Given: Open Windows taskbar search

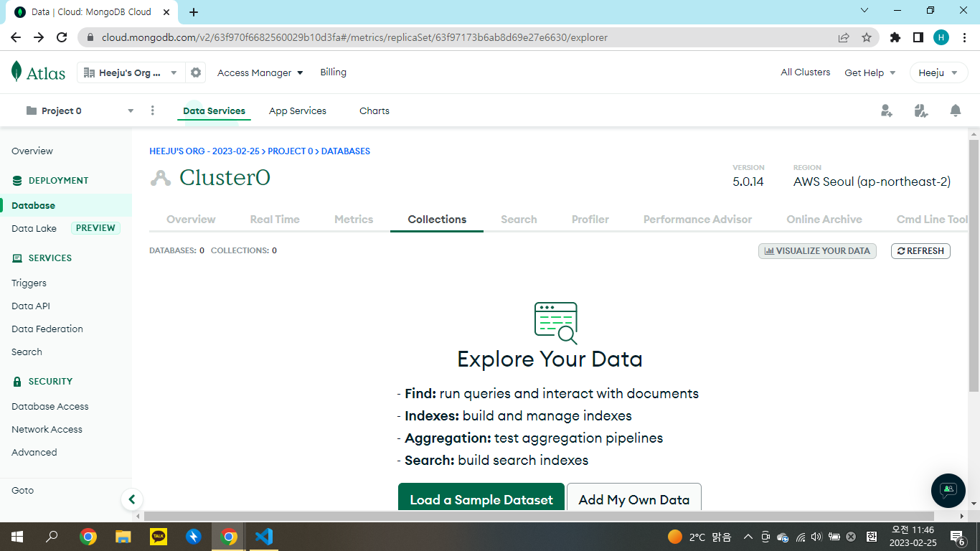Looking at the screenshot, I should click(52, 537).
